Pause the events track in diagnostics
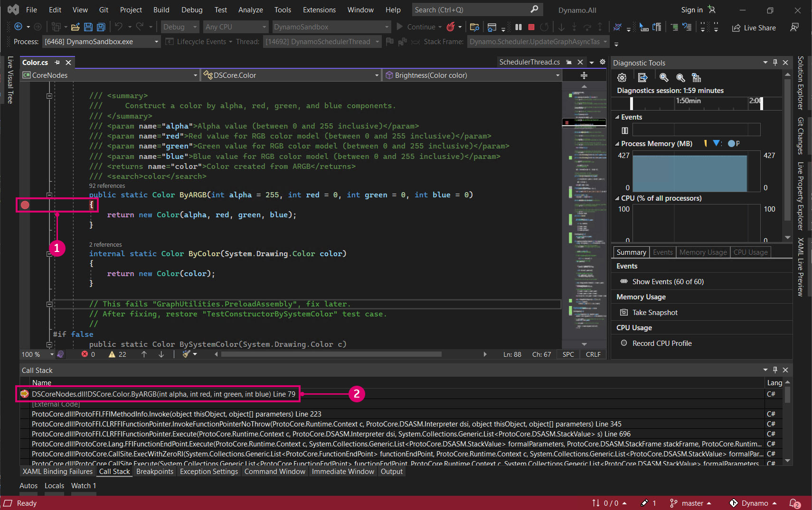 coord(625,130)
